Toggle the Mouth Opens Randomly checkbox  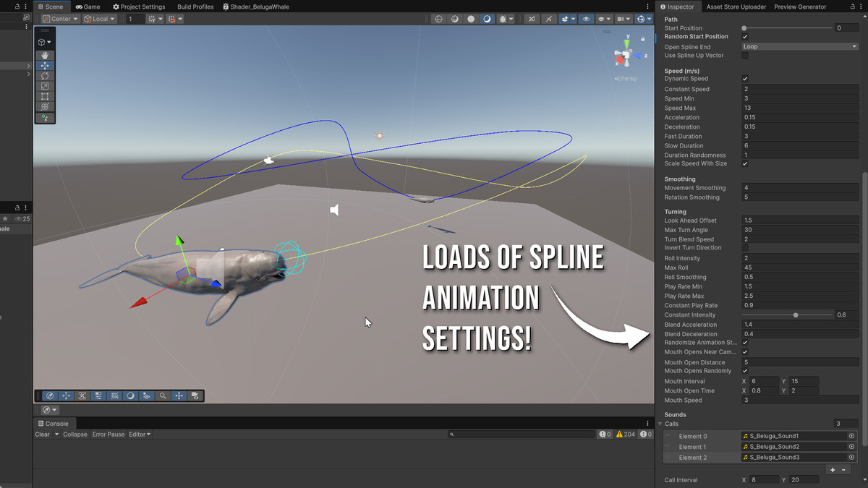pyautogui.click(x=745, y=371)
